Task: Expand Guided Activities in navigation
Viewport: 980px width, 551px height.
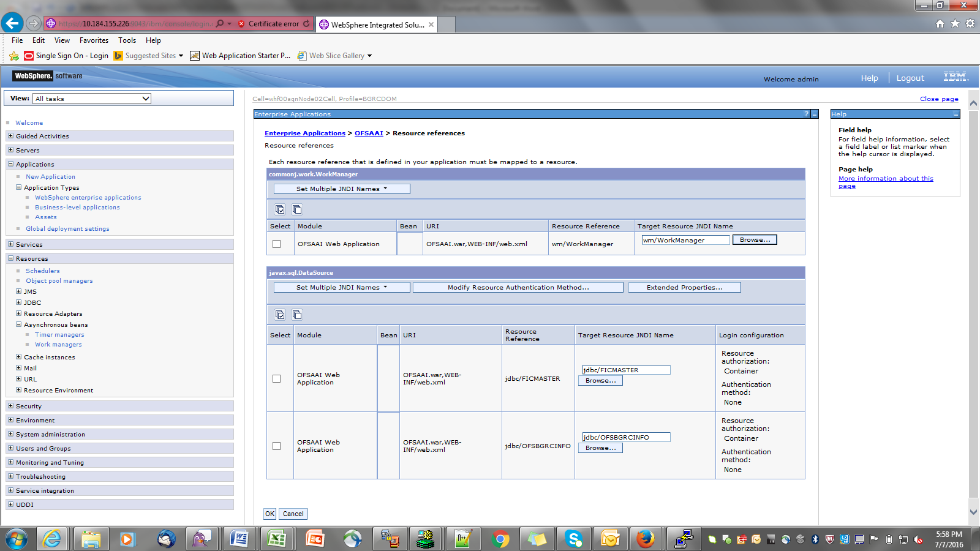Action: click(10, 136)
